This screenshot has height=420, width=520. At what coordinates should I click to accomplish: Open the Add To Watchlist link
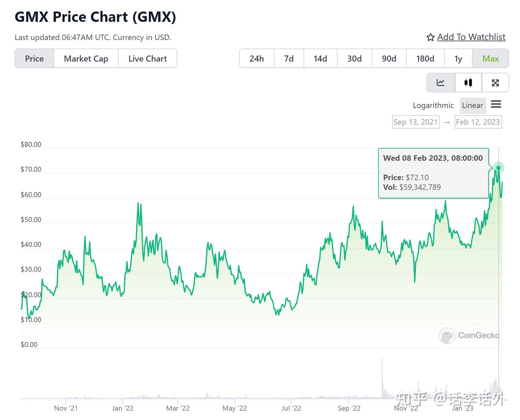pos(471,37)
